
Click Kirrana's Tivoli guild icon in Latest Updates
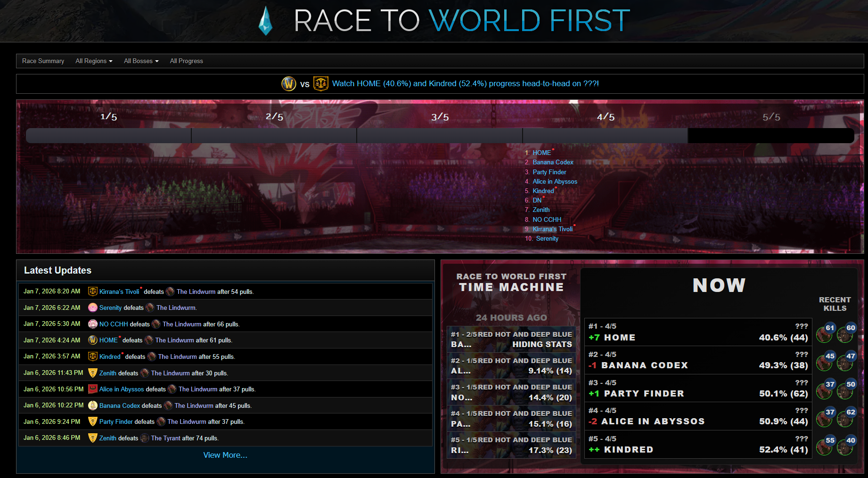coord(93,292)
